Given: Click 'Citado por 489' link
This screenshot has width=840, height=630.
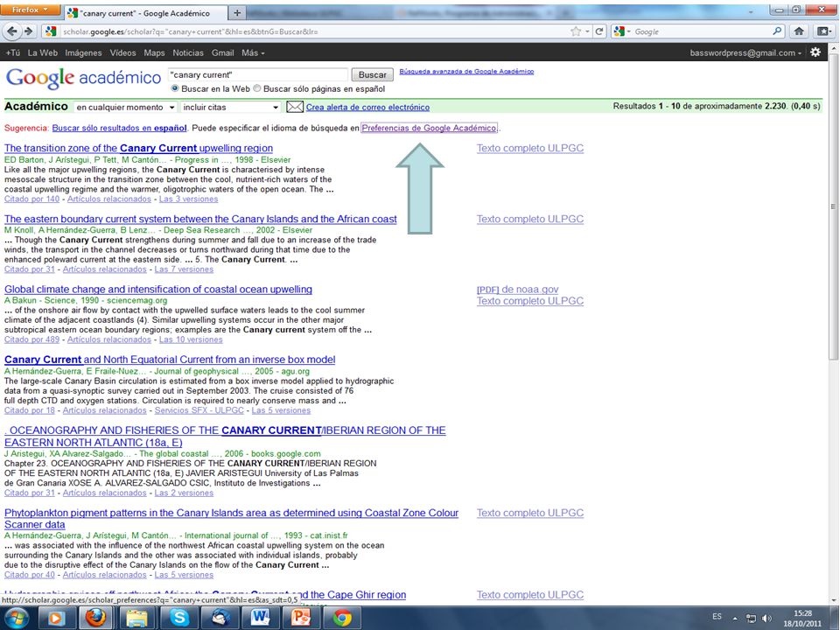Looking at the screenshot, I should coord(31,339).
